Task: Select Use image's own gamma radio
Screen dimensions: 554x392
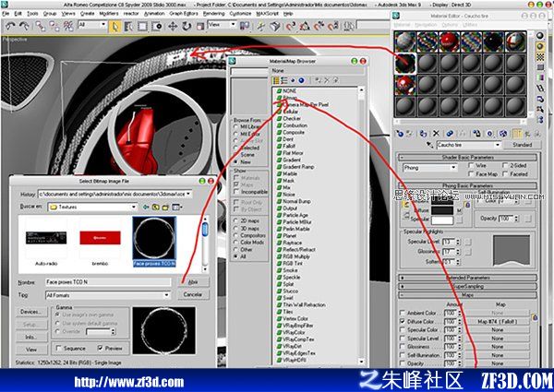Action: click(57, 315)
